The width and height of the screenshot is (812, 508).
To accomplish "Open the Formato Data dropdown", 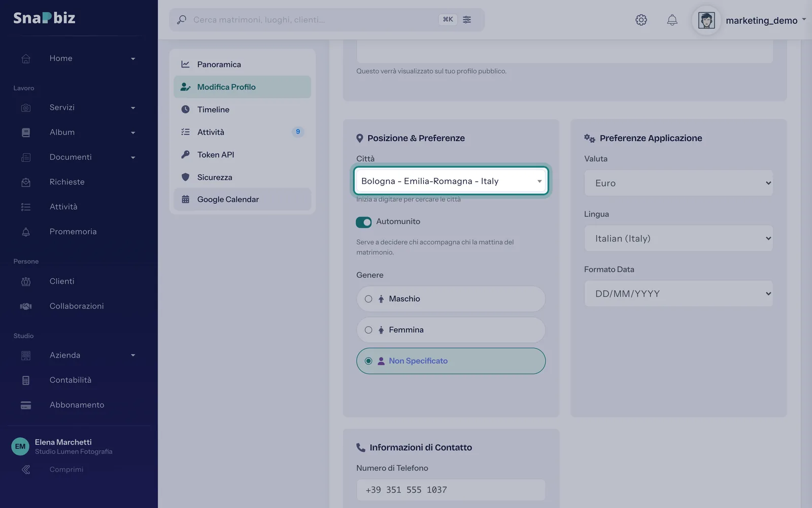I will click(679, 294).
